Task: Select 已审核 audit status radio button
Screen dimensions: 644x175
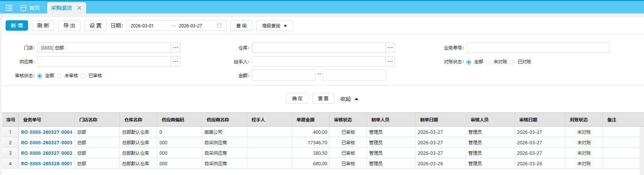Action: click(83, 76)
